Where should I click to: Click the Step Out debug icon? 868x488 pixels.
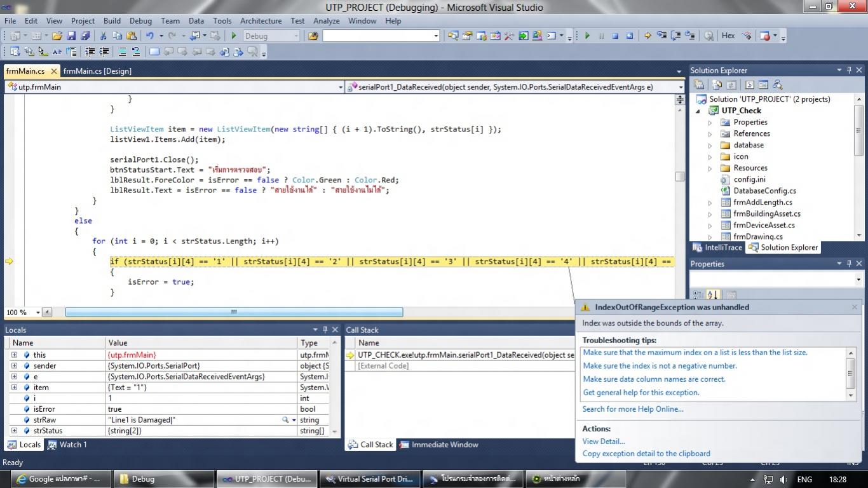(689, 36)
